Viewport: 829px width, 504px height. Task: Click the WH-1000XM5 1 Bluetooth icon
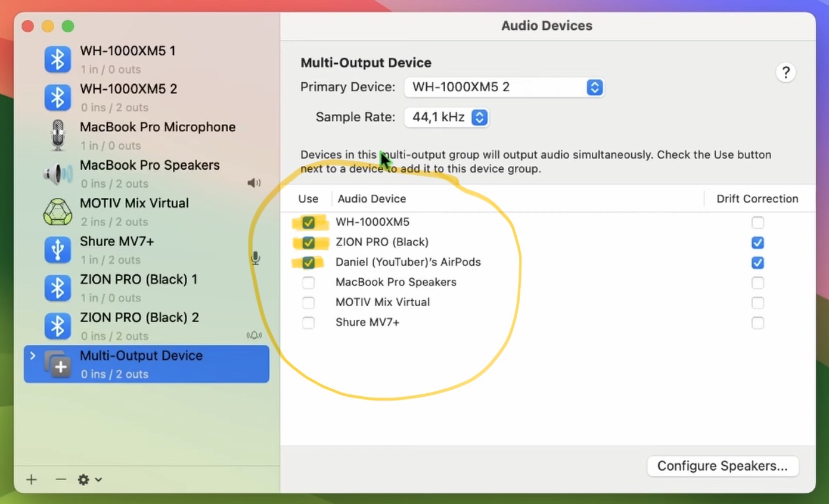tap(57, 60)
